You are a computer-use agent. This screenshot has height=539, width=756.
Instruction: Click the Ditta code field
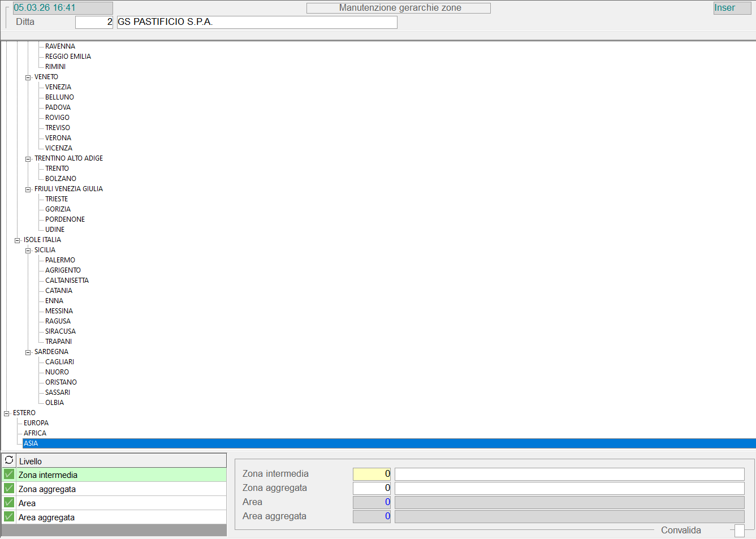click(x=94, y=22)
